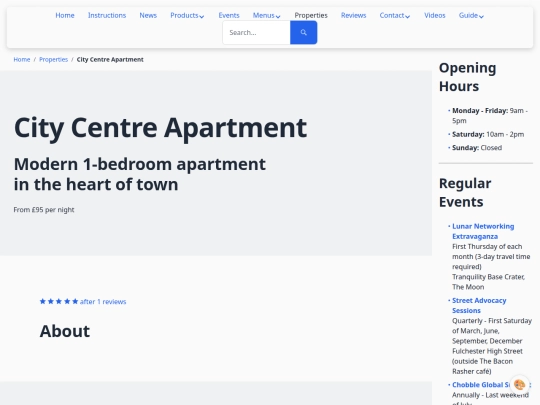This screenshot has height=405, width=540.
Task: Expand the Products dropdown menu
Action: (x=187, y=15)
